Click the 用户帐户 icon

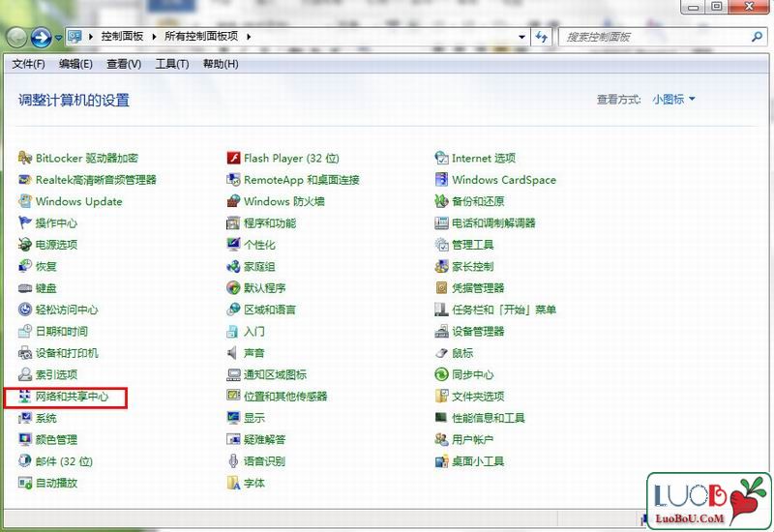[442, 439]
